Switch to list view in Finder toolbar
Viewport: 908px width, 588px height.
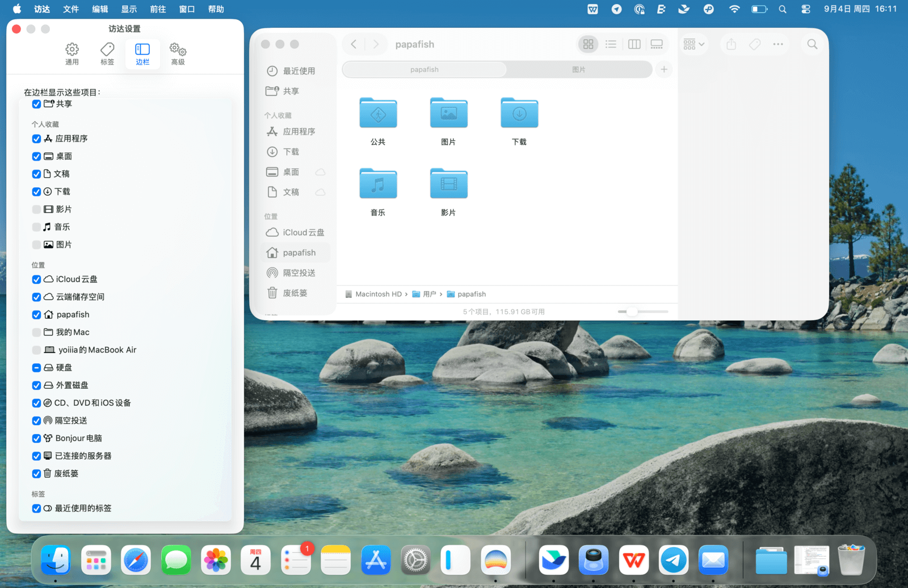pos(611,44)
